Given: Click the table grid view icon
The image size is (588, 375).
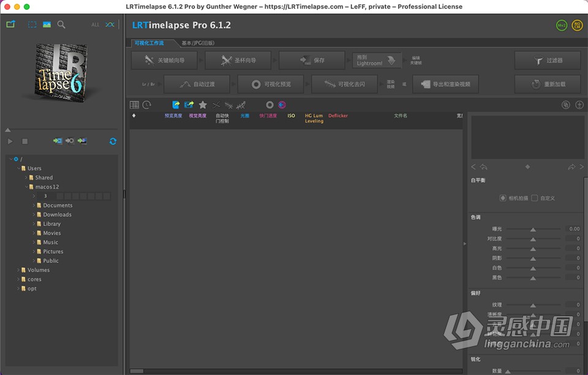Looking at the screenshot, I should [x=134, y=105].
